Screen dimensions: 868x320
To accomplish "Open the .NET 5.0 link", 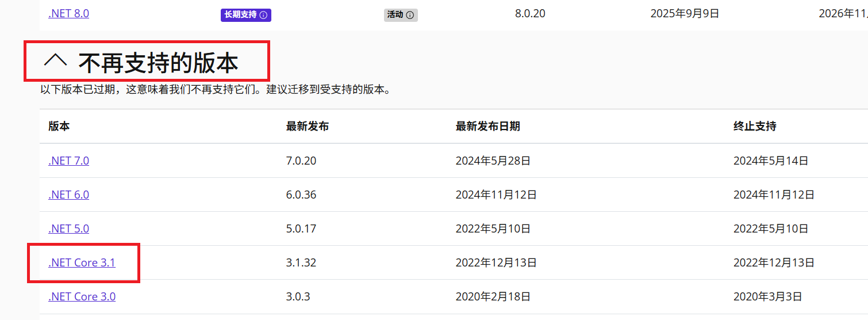I will point(68,229).
